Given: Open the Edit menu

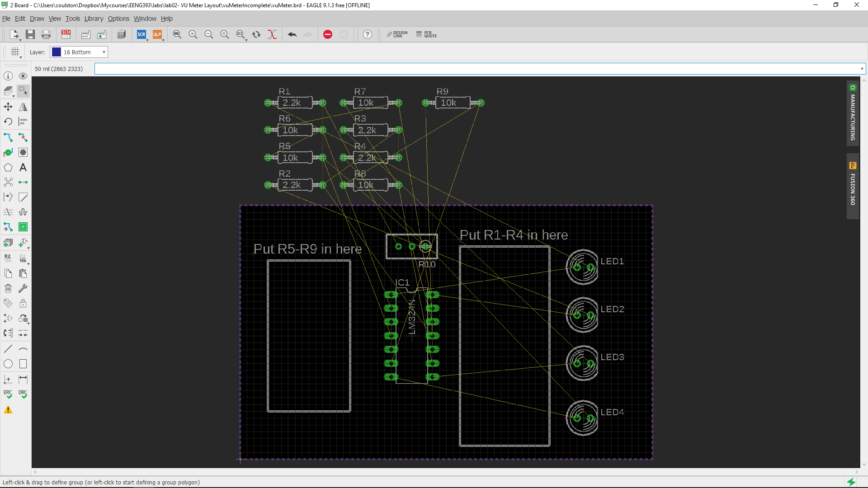Looking at the screenshot, I should (x=20, y=19).
